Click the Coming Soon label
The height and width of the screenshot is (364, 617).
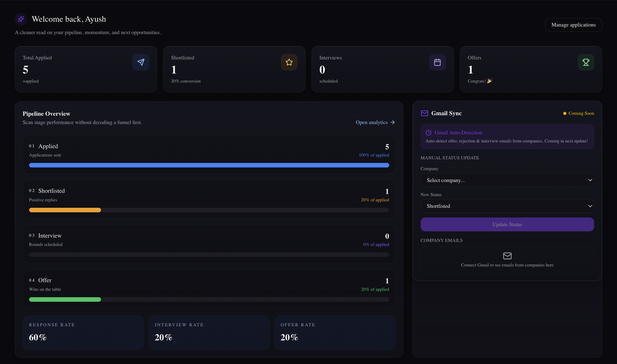(581, 113)
